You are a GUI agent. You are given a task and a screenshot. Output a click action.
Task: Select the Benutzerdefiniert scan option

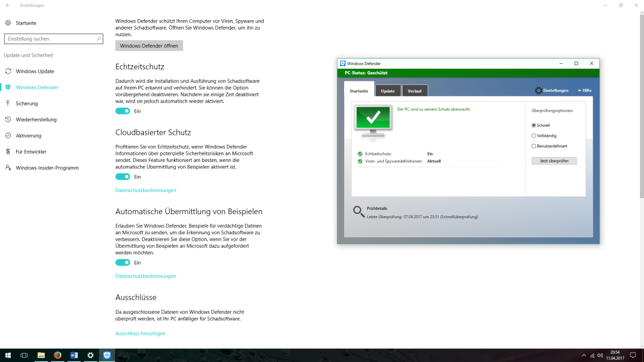534,146
